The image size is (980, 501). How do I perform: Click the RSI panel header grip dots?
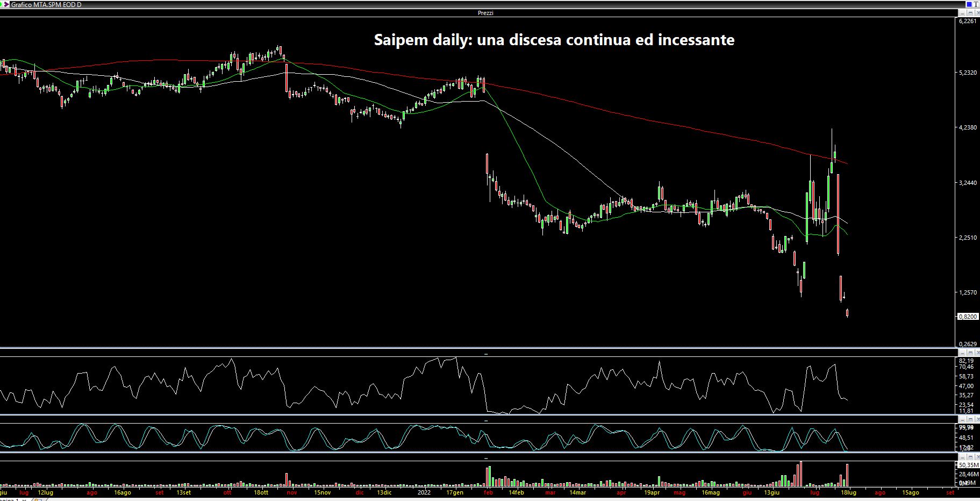click(x=486, y=354)
